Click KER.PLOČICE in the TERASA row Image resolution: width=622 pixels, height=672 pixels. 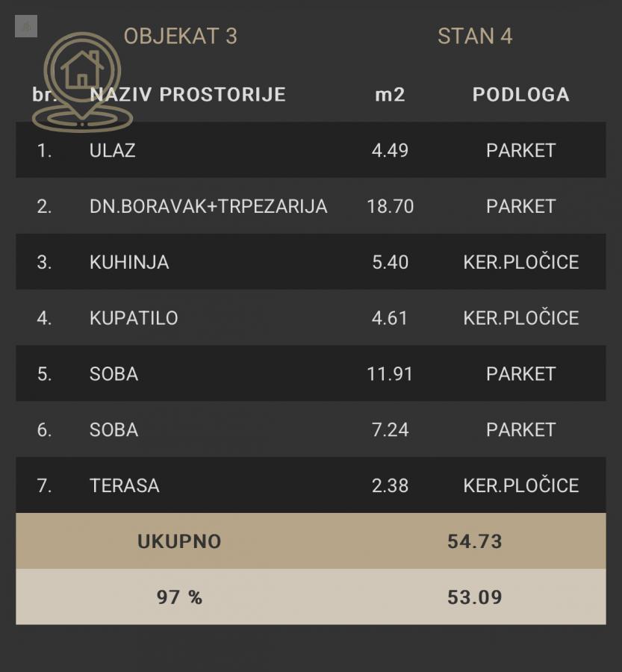520,485
